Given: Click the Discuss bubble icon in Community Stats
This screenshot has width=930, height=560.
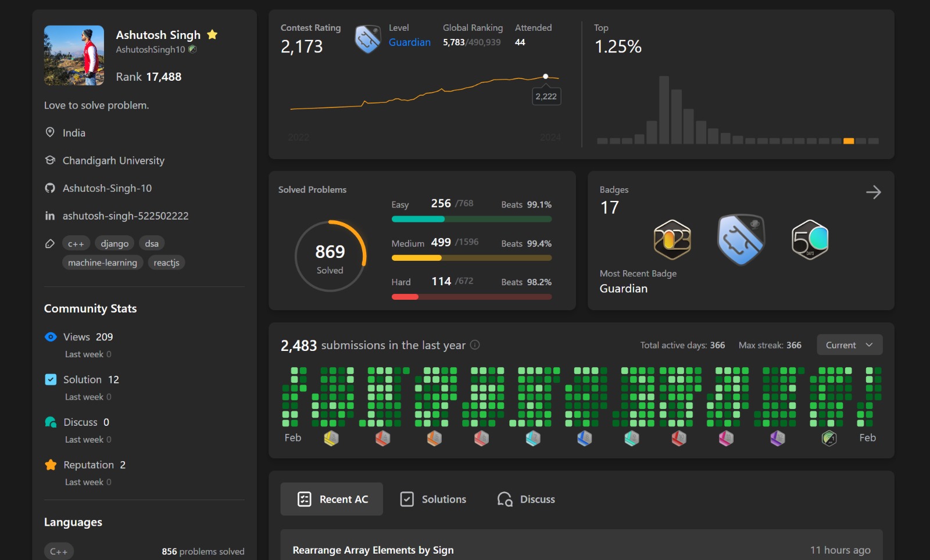Looking at the screenshot, I should click(51, 422).
